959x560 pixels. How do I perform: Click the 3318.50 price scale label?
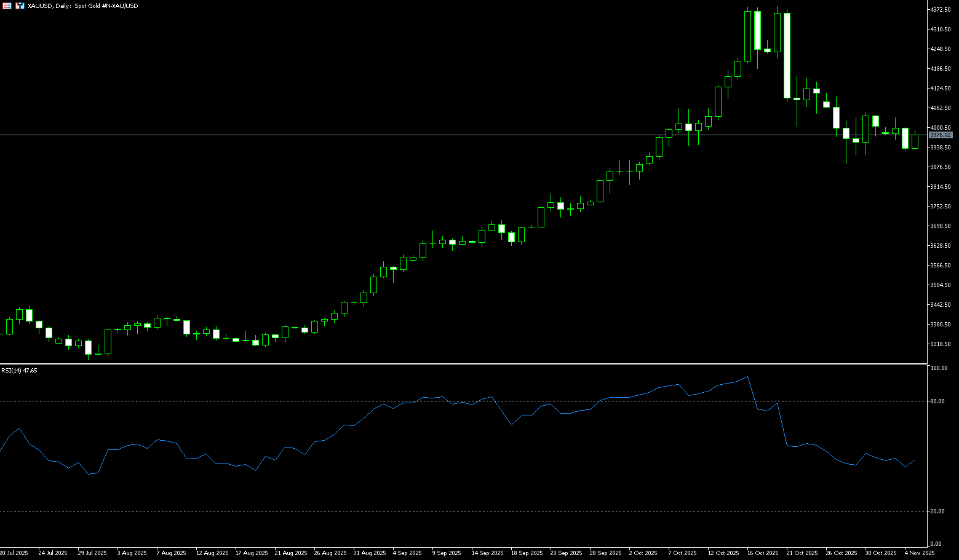pyautogui.click(x=941, y=344)
